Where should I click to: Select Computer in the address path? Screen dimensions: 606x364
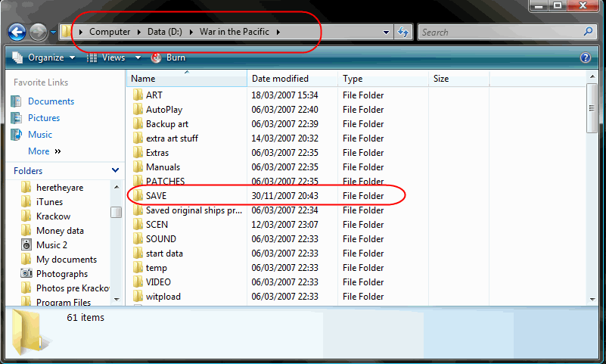[x=110, y=32]
